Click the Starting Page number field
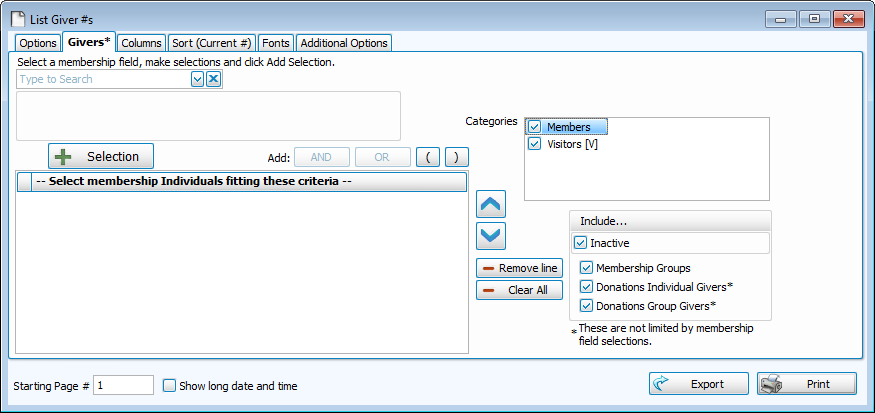875x413 pixels. tap(124, 385)
